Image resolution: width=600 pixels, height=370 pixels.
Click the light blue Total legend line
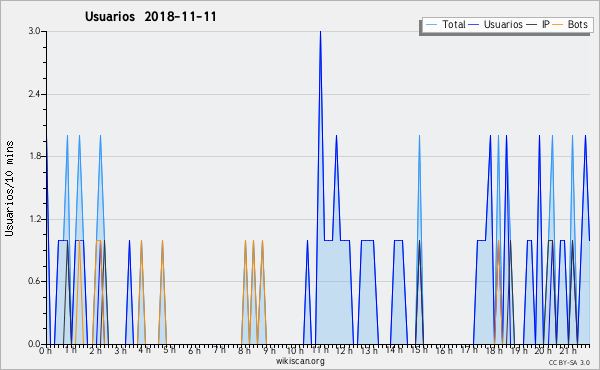coord(431,24)
